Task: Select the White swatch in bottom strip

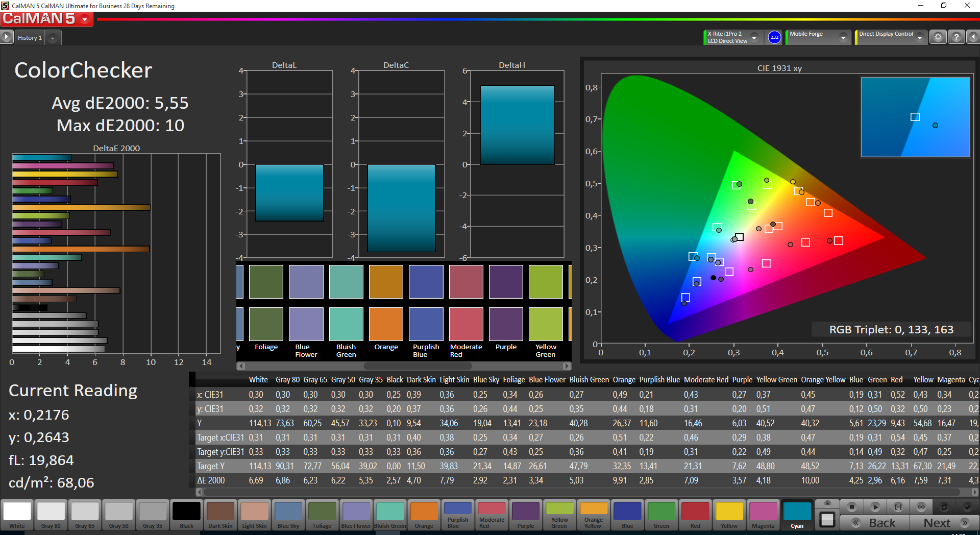Action: tap(17, 515)
